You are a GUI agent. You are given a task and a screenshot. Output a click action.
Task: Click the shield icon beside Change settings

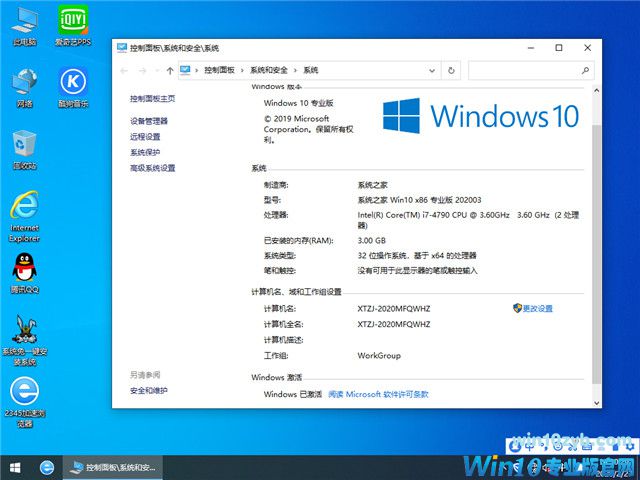point(517,308)
